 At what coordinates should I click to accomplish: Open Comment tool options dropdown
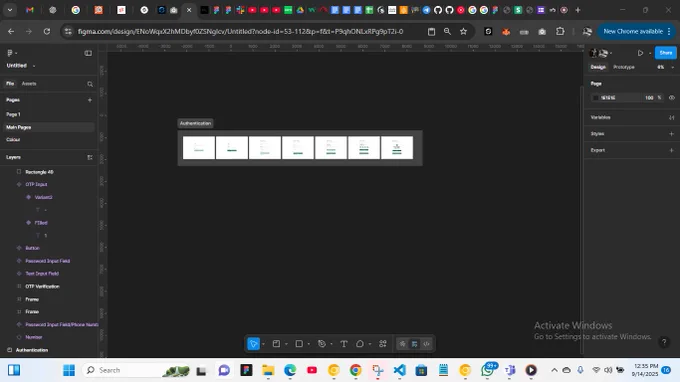point(370,344)
